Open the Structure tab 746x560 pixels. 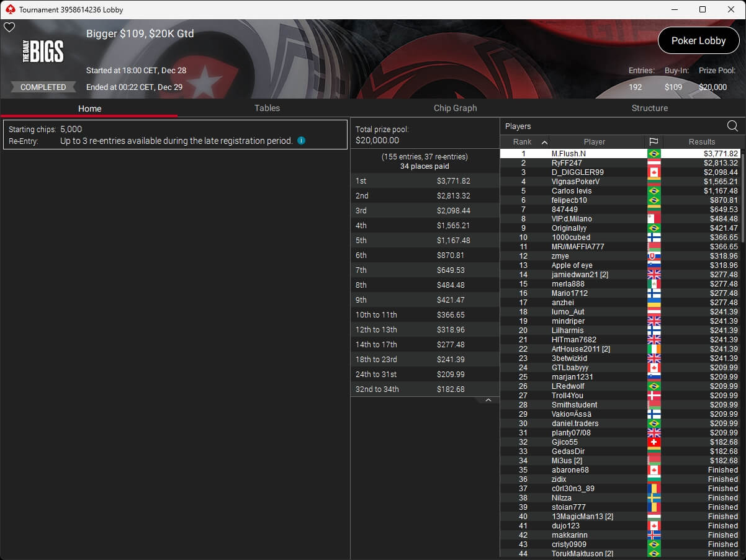point(649,108)
